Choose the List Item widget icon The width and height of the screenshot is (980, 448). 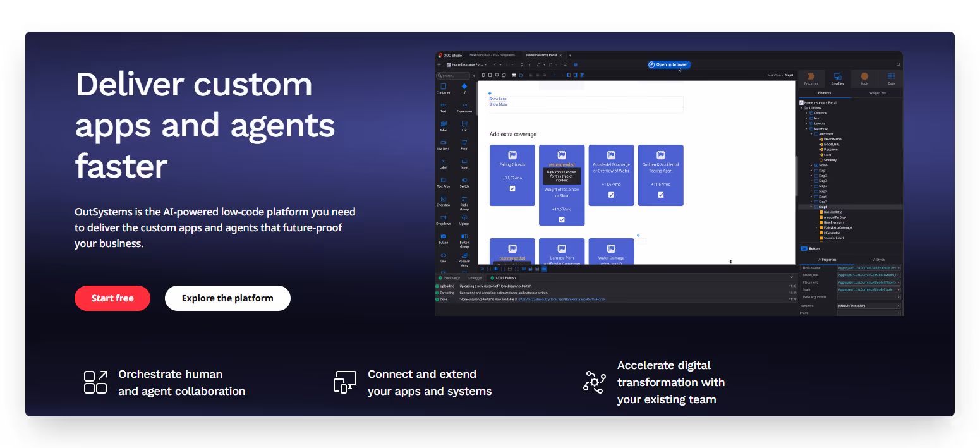443,142
